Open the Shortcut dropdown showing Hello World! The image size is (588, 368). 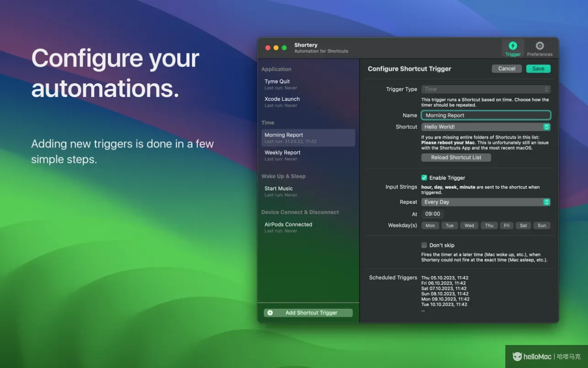click(x=486, y=127)
